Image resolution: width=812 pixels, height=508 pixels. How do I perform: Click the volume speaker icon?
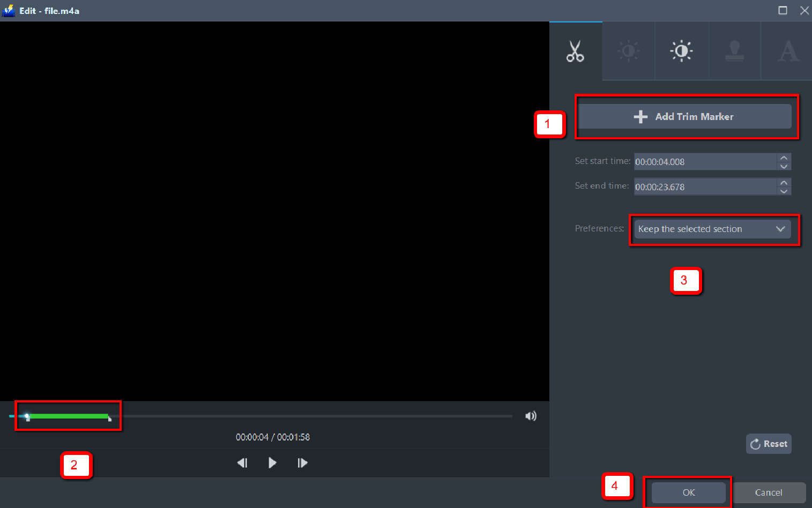click(531, 416)
